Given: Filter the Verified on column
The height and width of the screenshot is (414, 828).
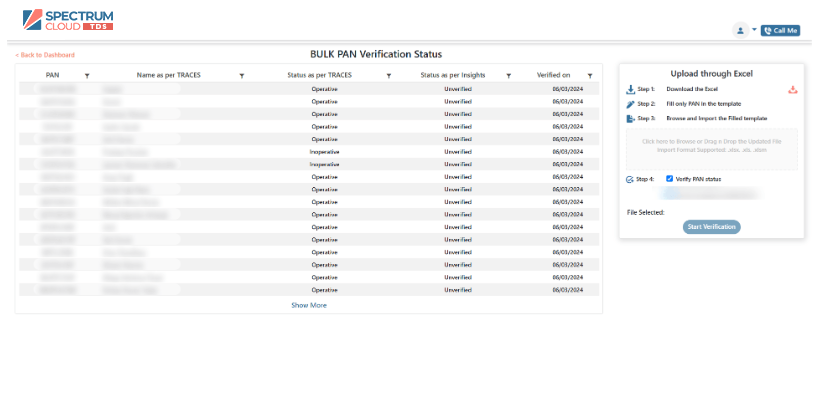Looking at the screenshot, I should pyautogui.click(x=590, y=75).
